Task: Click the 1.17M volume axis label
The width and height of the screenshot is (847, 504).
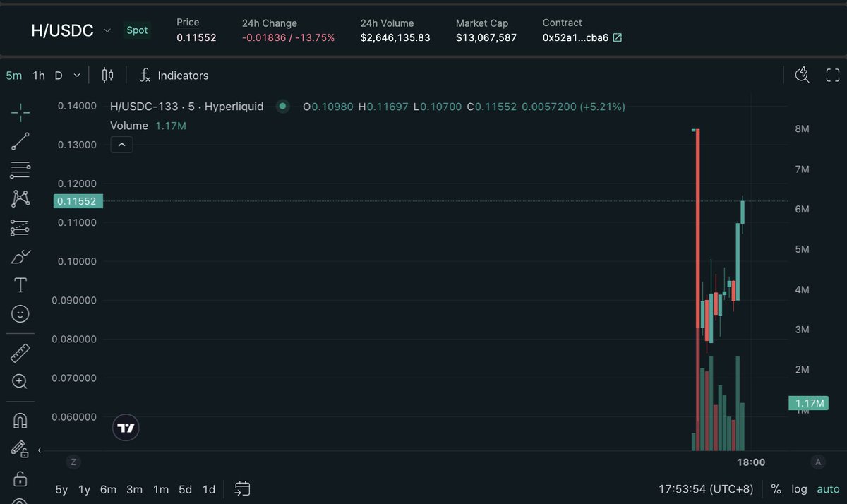Action: point(810,403)
